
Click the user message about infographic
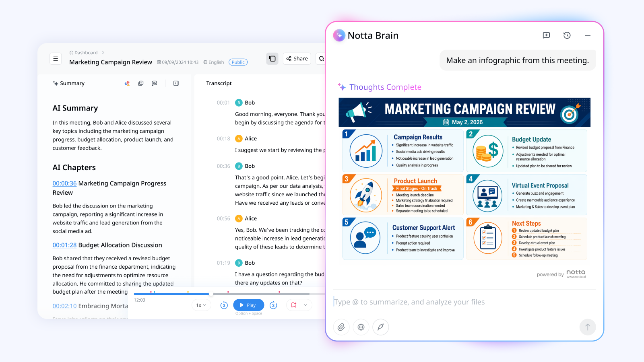click(518, 60)
